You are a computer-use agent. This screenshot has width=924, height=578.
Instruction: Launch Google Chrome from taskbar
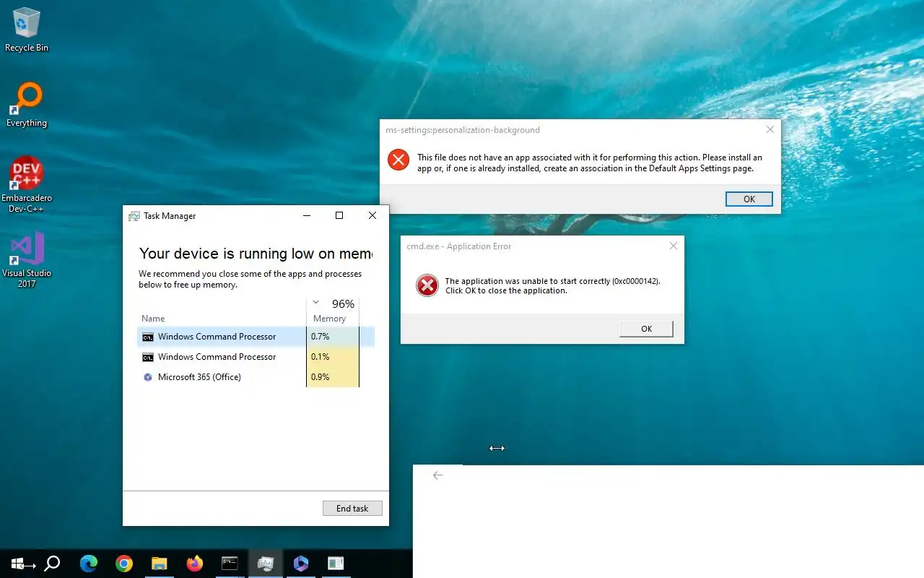pyautogui.click(x=124, y=564)
